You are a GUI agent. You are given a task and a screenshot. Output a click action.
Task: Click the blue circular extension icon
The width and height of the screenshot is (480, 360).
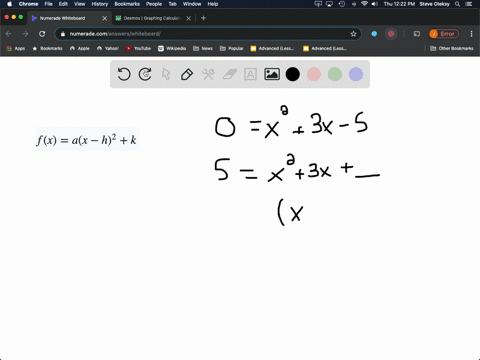374,34
